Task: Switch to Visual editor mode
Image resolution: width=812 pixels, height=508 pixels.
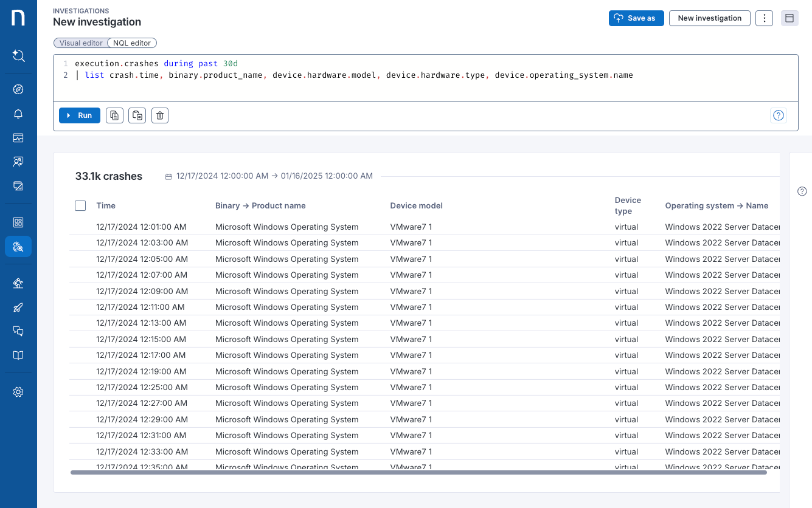Action: click(x=81, y=43)
